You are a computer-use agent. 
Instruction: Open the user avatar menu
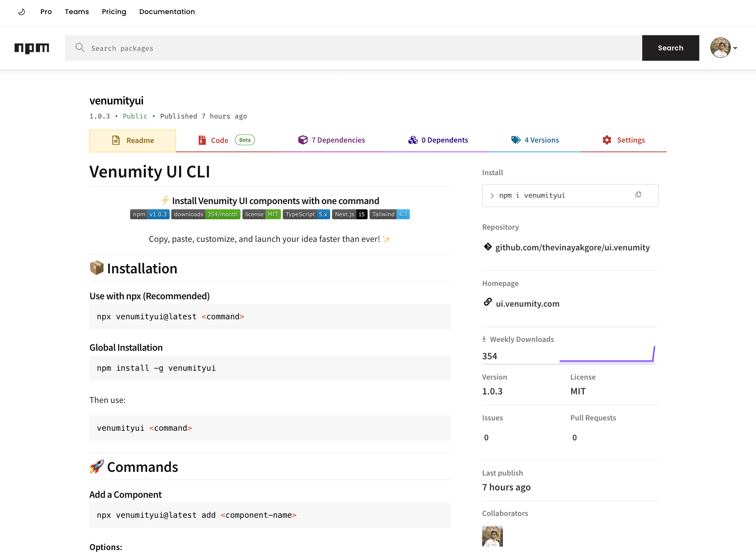(720, 48)
